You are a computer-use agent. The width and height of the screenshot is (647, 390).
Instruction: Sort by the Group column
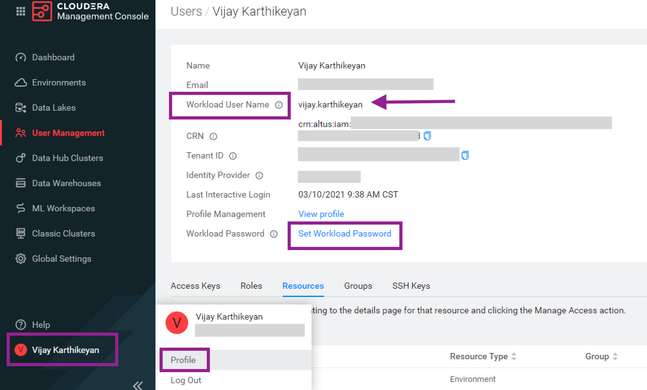click(x=615, y=357)
